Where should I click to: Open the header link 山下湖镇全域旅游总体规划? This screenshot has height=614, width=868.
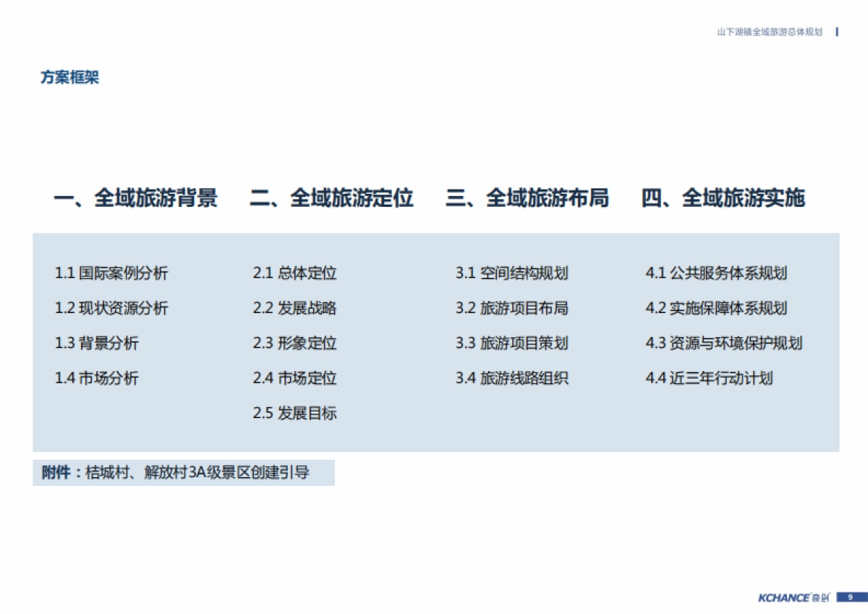tap(769, 32)
